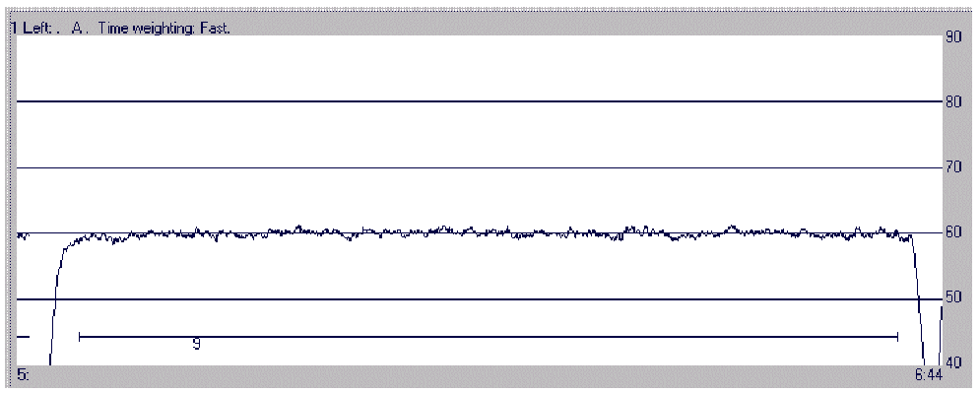The height and width of the screenshot is (393, 980).
Task: Select the right end of marker 9 range bar
Action: (897, 337)
